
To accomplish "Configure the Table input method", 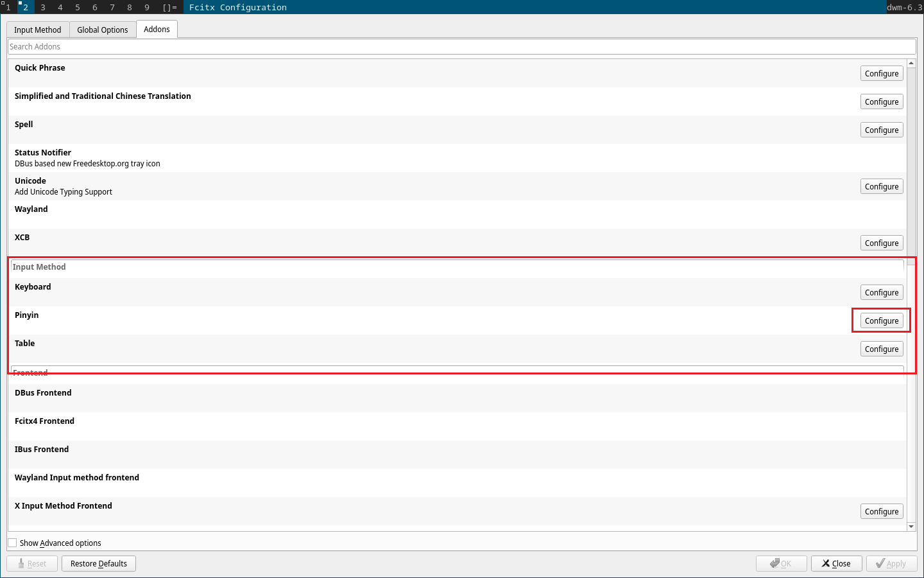I will (882, 349).
